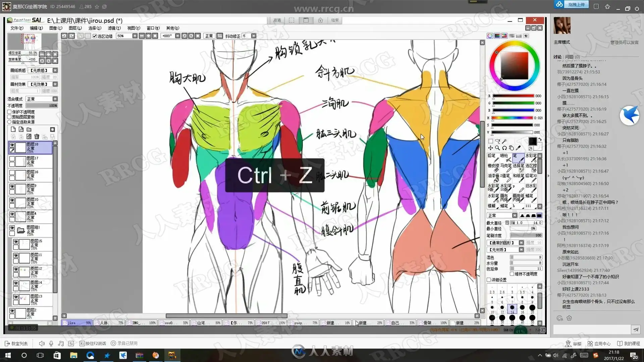Select the eyedropper color picker tool
Viewport: 644px width, 362px height.
click(518, 148)
